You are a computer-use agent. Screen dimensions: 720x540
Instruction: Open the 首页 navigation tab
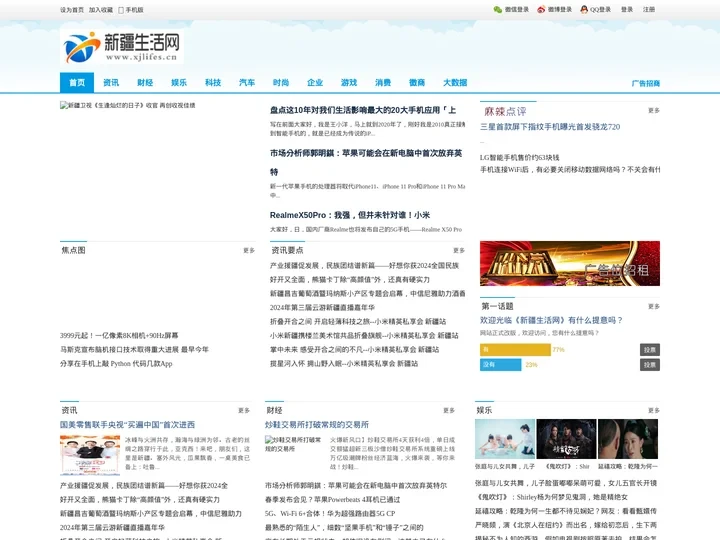pos(77,83)
